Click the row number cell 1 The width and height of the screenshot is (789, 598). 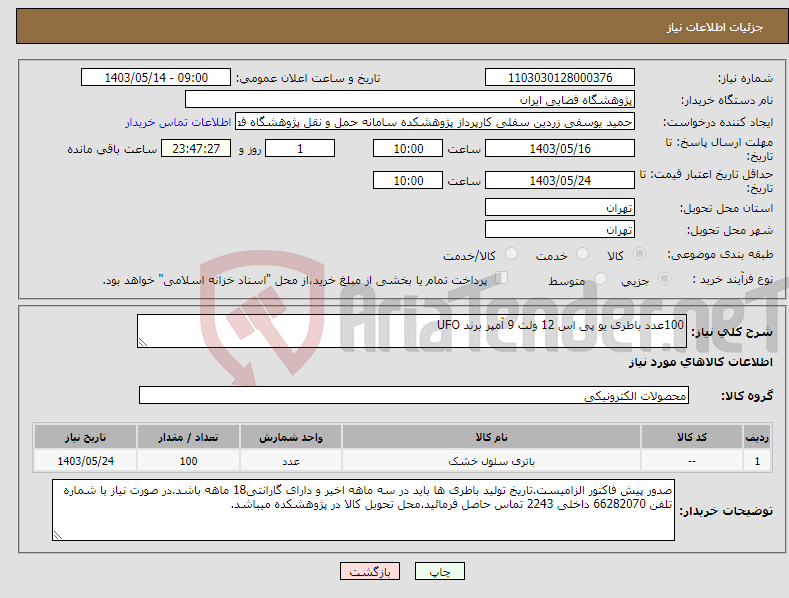(x=757, y=461)
